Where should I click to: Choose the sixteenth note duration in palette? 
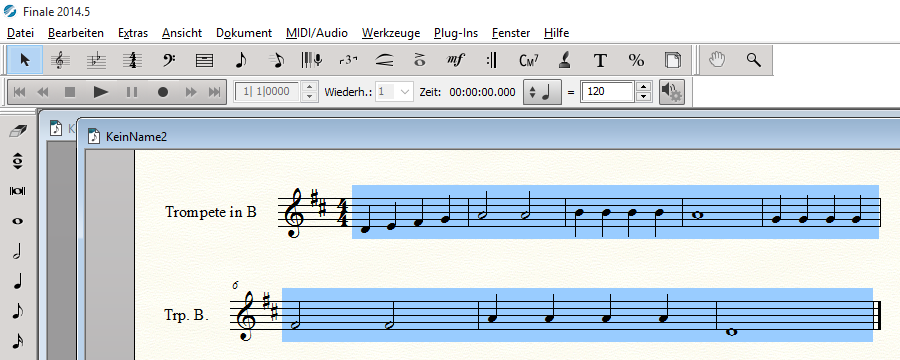[x=18, y=341]
